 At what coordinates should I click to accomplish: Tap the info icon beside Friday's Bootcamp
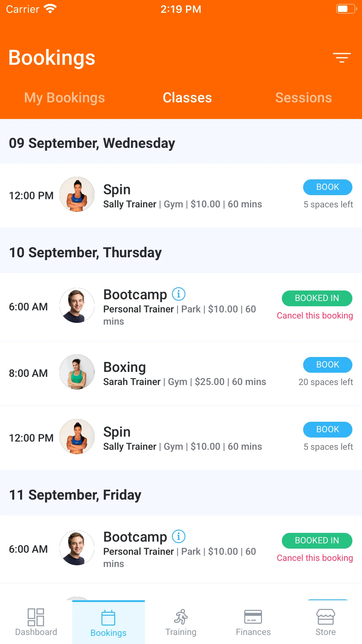point(179,536)
